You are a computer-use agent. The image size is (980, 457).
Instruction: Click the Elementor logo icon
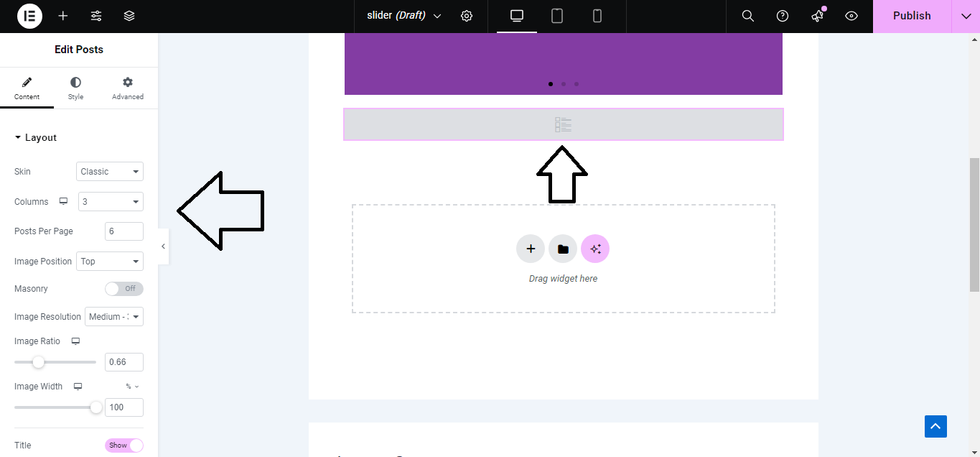pos(29,16)
